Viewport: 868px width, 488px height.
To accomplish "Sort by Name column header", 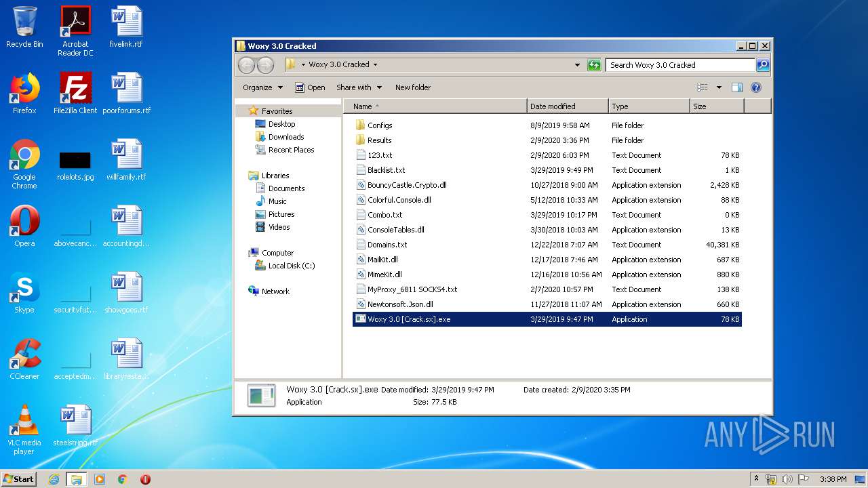I will 435,106.
